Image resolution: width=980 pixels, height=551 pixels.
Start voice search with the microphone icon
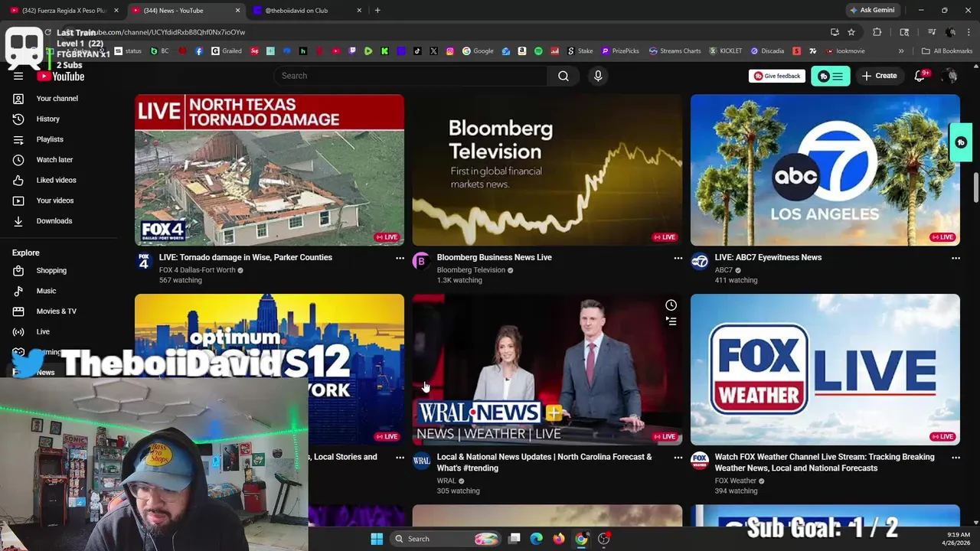(x=598, y=76)
